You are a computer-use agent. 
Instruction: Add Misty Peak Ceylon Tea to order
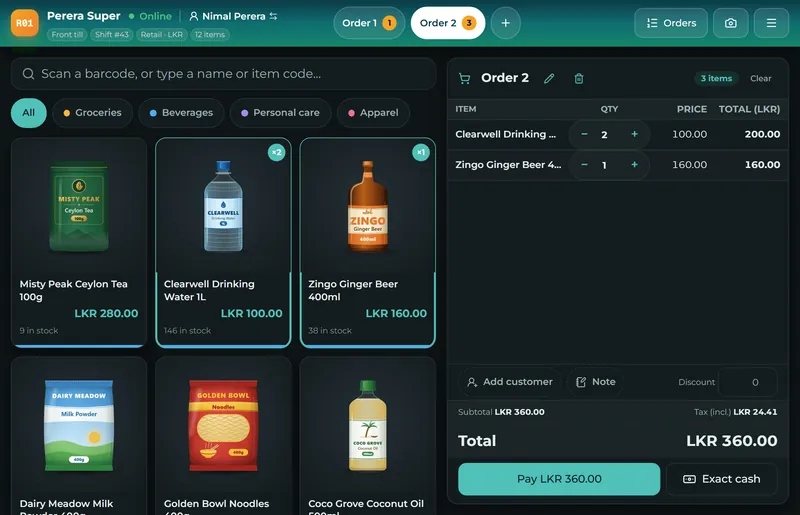tap(79, 242)
